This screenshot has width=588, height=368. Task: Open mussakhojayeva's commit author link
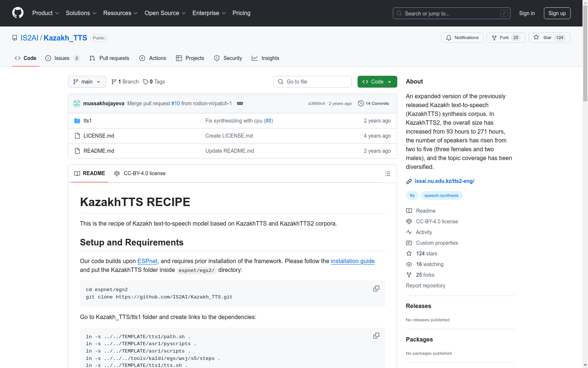point(104,103)
